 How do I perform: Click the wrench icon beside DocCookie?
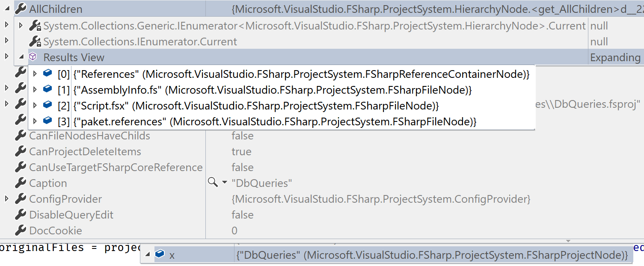point(21,231)
